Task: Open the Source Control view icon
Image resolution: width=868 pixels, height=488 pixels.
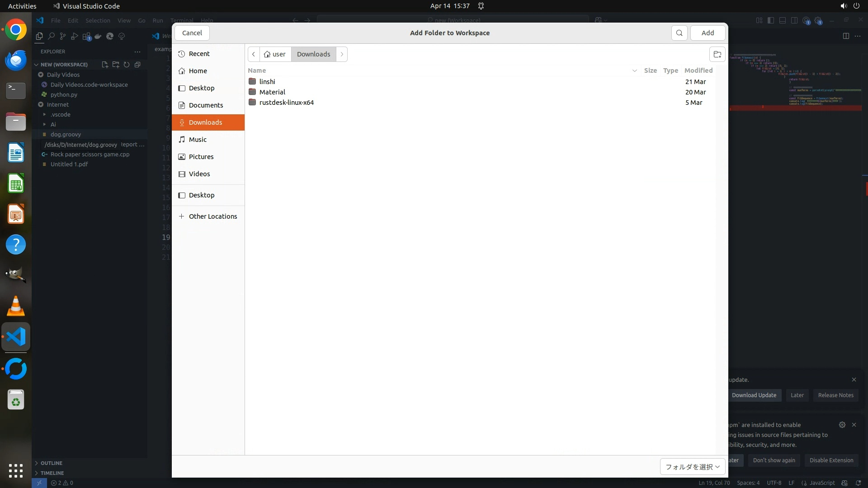Action: pos(63,36)
